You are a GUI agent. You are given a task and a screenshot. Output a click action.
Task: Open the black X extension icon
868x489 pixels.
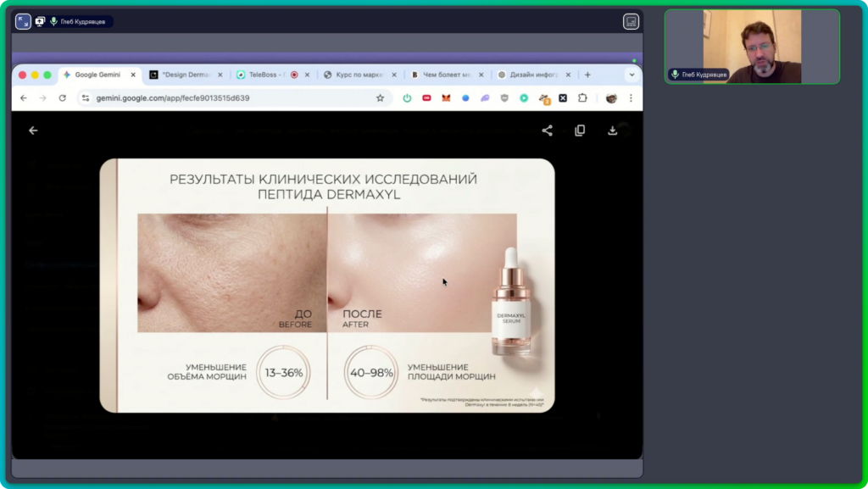[563, 98]
